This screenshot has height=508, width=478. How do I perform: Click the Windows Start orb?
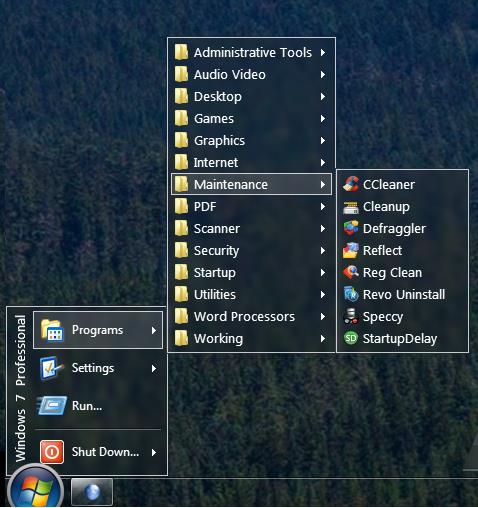coord(35,489)
